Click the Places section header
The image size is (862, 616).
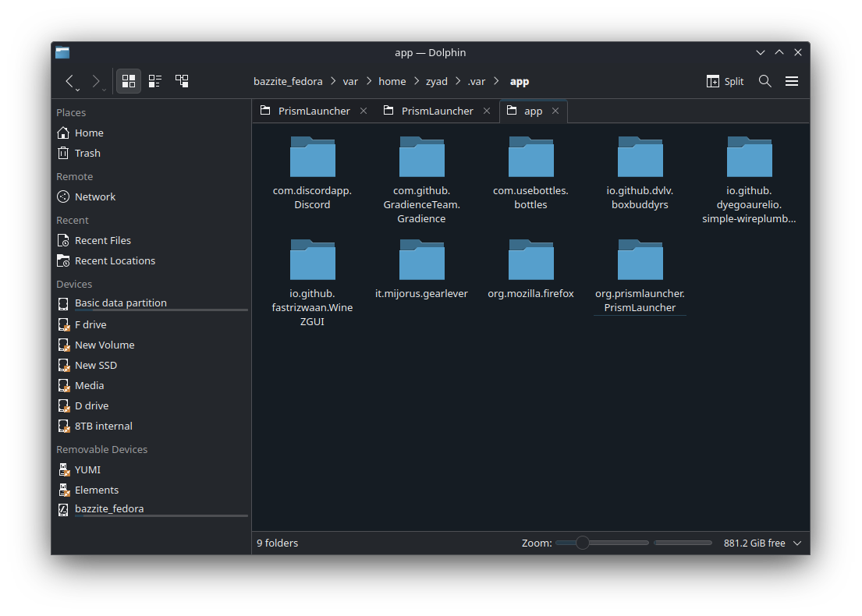(71, 112)
